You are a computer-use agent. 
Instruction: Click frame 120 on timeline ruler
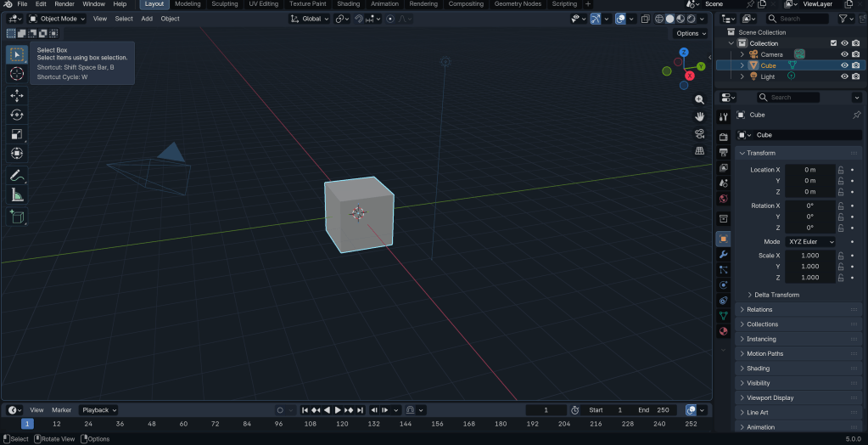click(342, 423)
